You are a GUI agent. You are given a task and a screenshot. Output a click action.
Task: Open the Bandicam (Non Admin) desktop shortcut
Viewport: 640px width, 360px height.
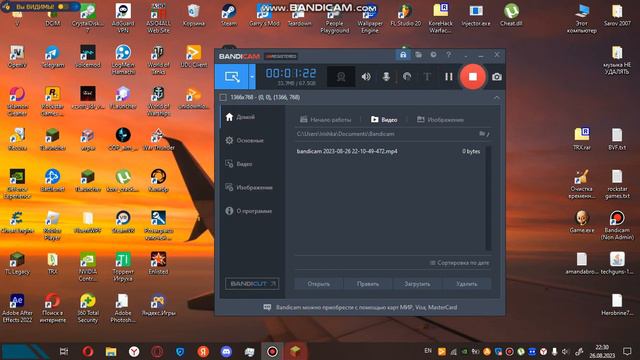pyautogui.click(x=617, y=225)
